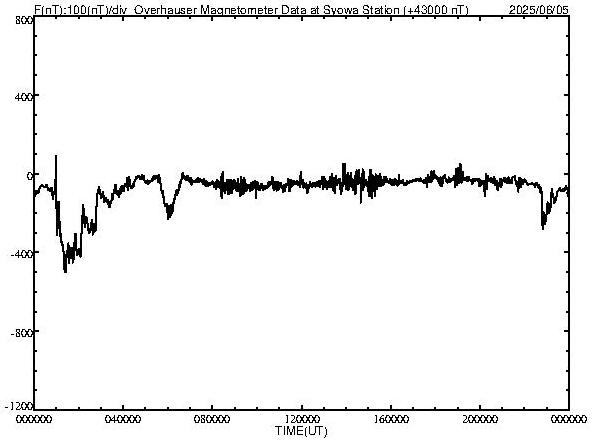Click the F(nT):100(nT)/div scale label
The height and width of the screenshot is (440, 592).
point(83,9)
